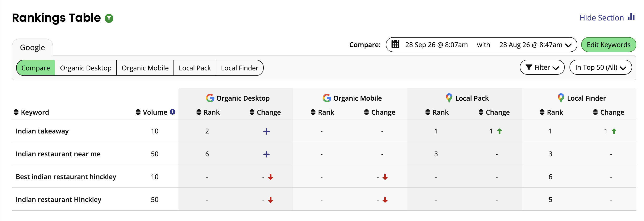Click the Indian takeaway keyword
644x221 pixels.
tap(42, 131)
